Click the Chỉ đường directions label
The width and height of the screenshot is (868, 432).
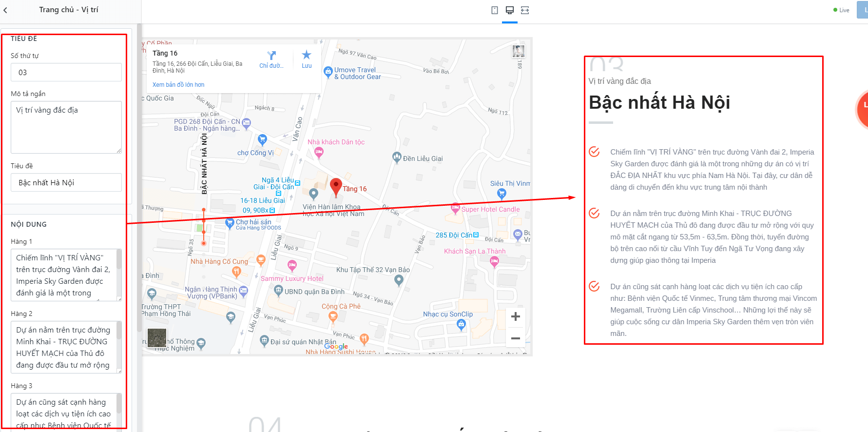pyautogui.click(x=271, y=66)
